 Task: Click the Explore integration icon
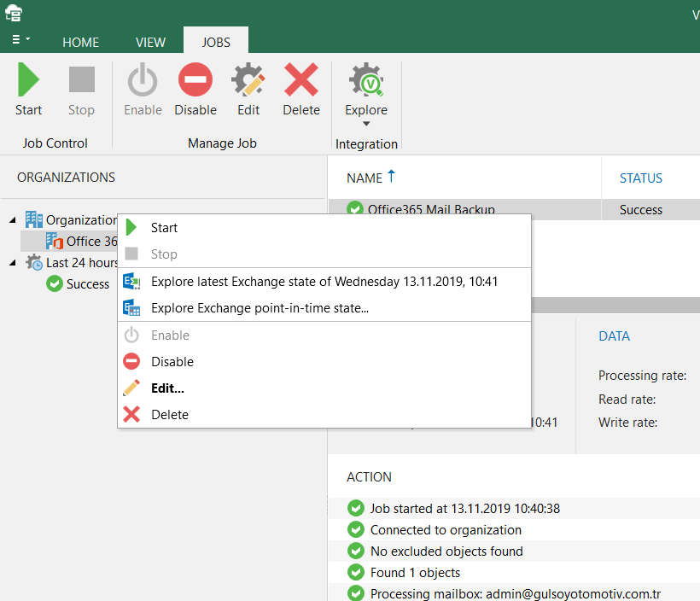click(365, 81)
